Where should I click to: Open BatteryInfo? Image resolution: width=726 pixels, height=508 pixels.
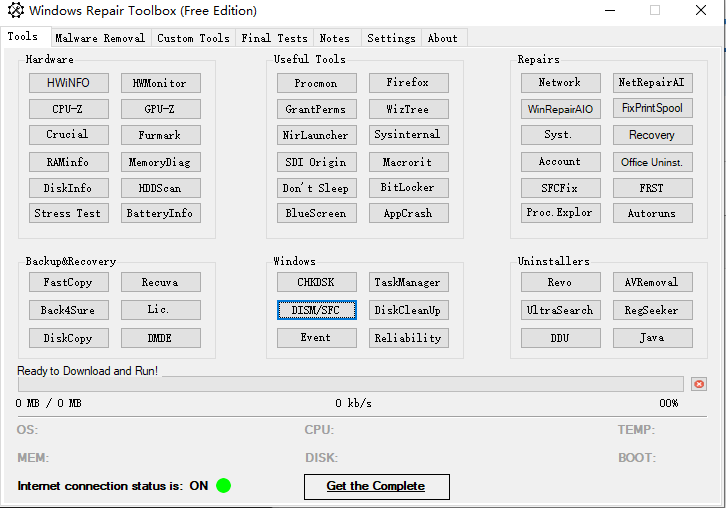[161, 213]
